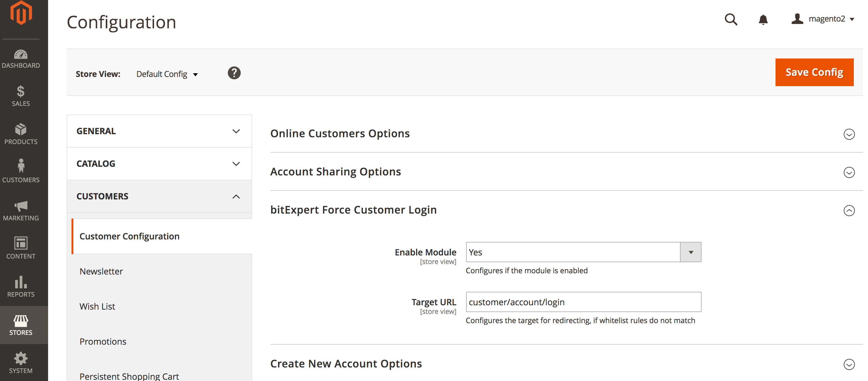Open the Store View Default Config dropdown

[x=167, y=74]
